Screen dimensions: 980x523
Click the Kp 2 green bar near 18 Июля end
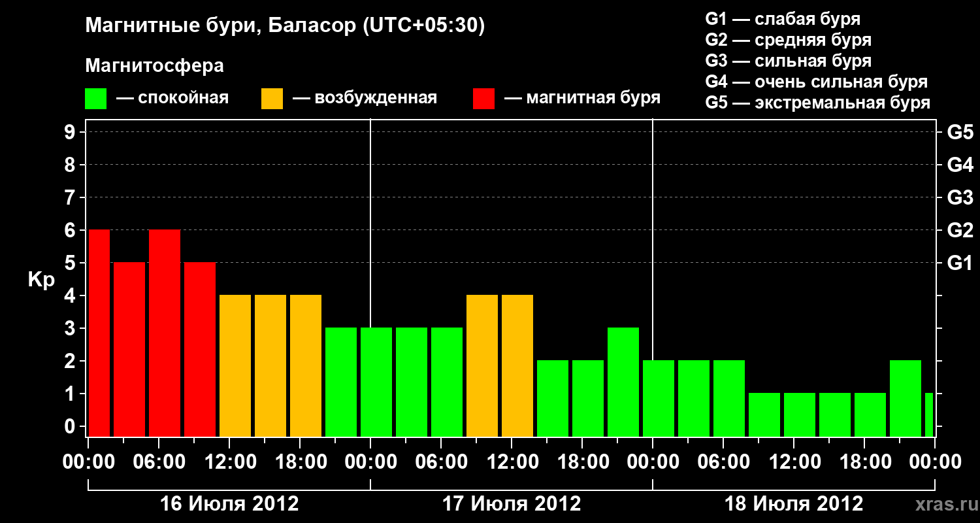pyautogui.click(x=906, y=399)
